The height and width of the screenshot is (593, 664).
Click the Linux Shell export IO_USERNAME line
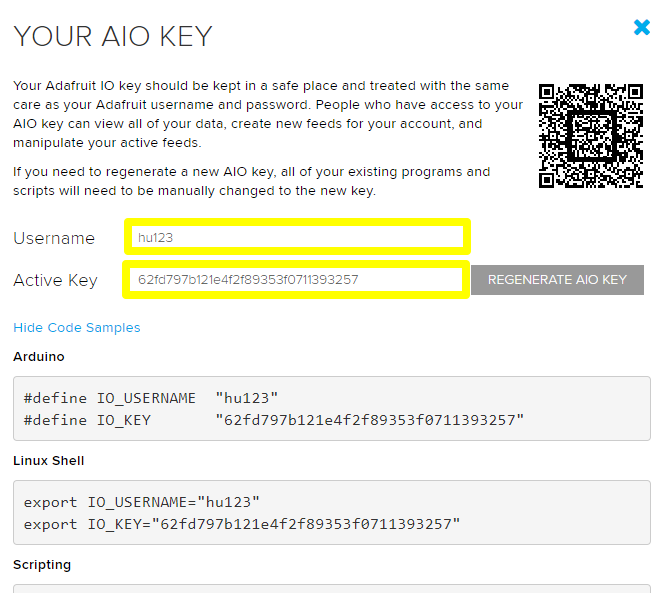pos(142,502)
